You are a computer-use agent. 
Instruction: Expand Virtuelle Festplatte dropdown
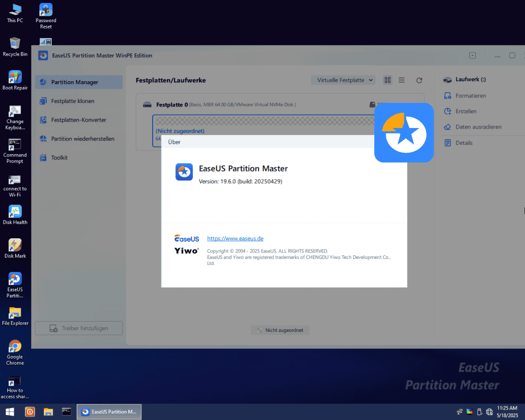tap(343, 80)
